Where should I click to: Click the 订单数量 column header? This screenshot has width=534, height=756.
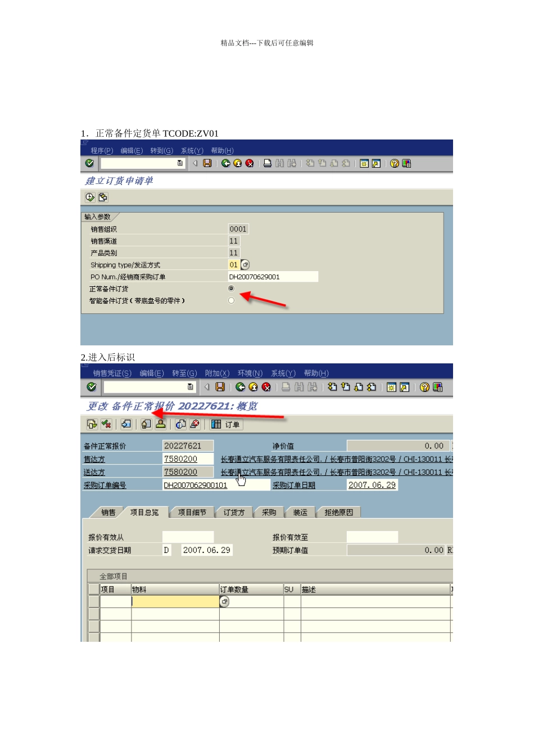pos(251,589)
